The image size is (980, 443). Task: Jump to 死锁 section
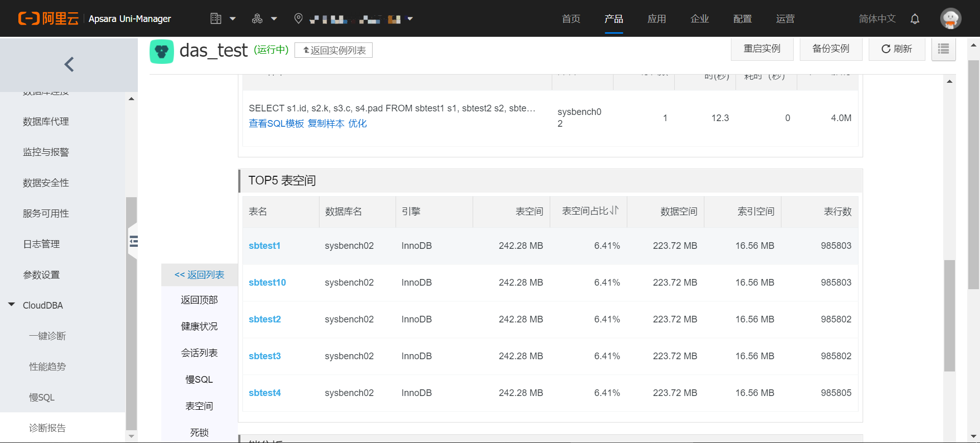[200, 433]
